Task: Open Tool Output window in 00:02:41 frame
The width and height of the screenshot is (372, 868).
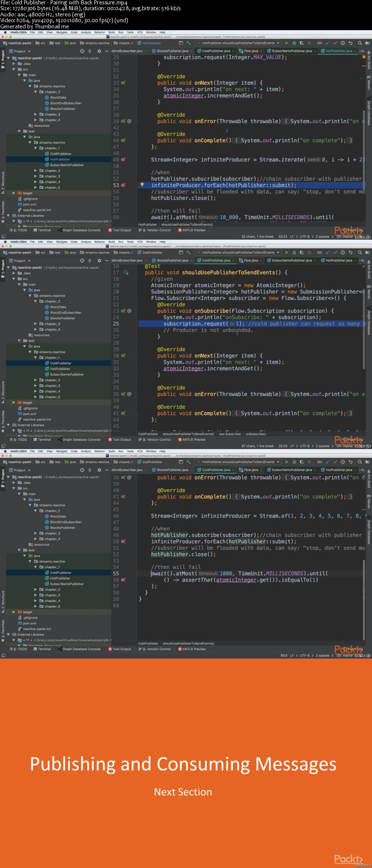Action: click(x=120, y=649)
